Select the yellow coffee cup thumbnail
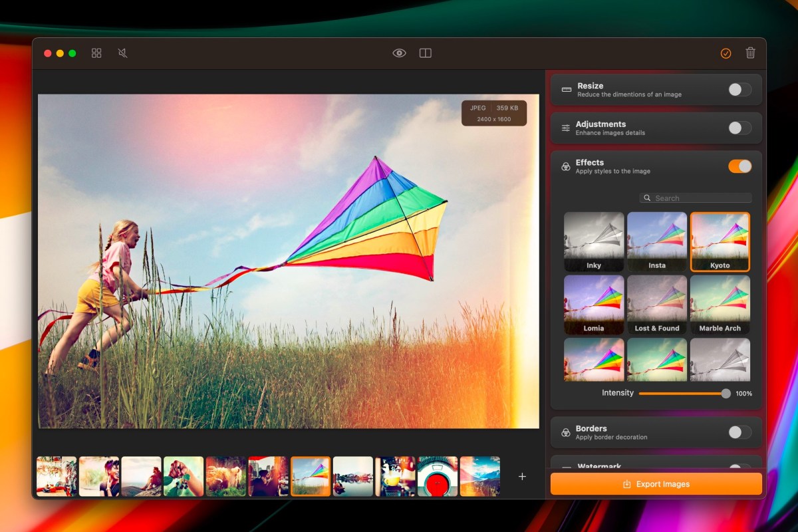This screenshot has width=798, height=532. pyautogui.click(x=395, y=476)
